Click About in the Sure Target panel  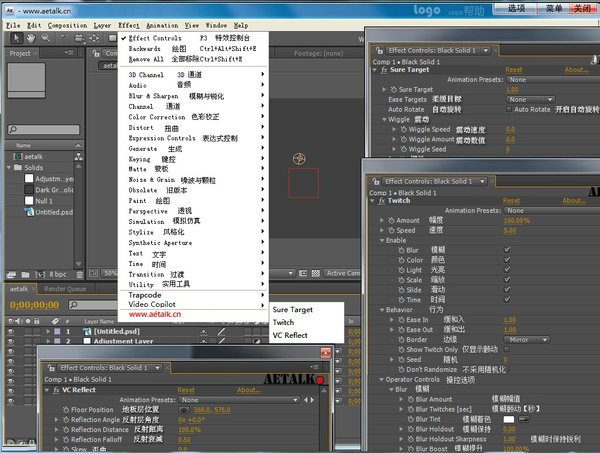(x=576, y=70)
